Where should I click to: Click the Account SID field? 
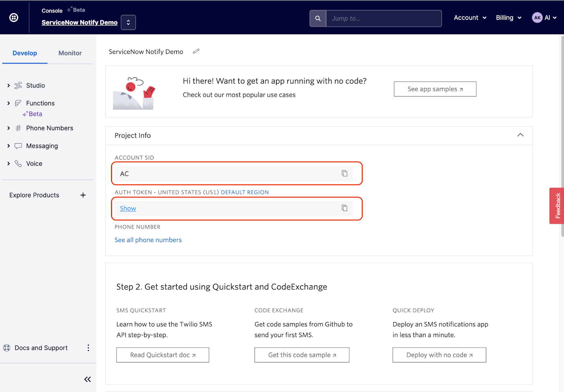pos(234,173)
